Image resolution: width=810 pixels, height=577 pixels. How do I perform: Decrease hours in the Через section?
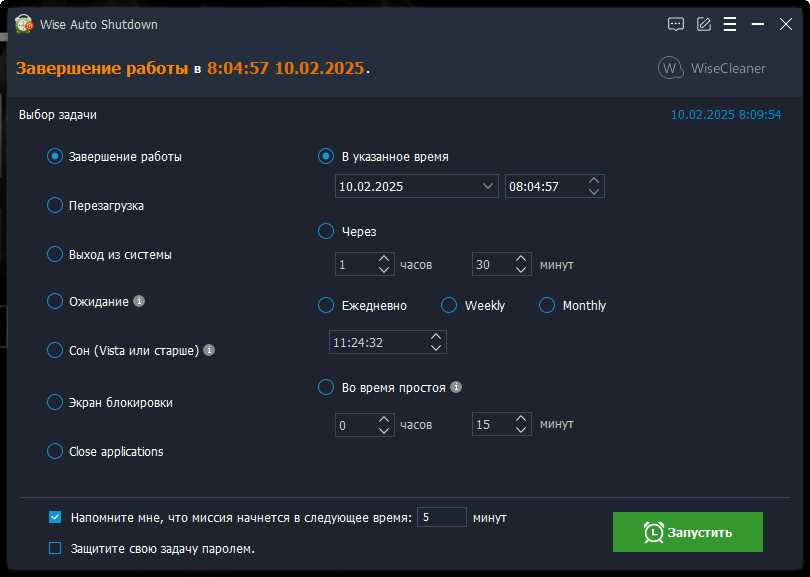pyautogui.click(x=384, y=270)
